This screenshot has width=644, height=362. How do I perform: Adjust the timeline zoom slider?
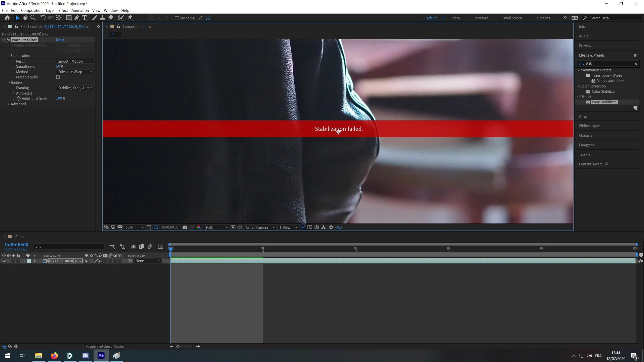click(x=178, y=347)
